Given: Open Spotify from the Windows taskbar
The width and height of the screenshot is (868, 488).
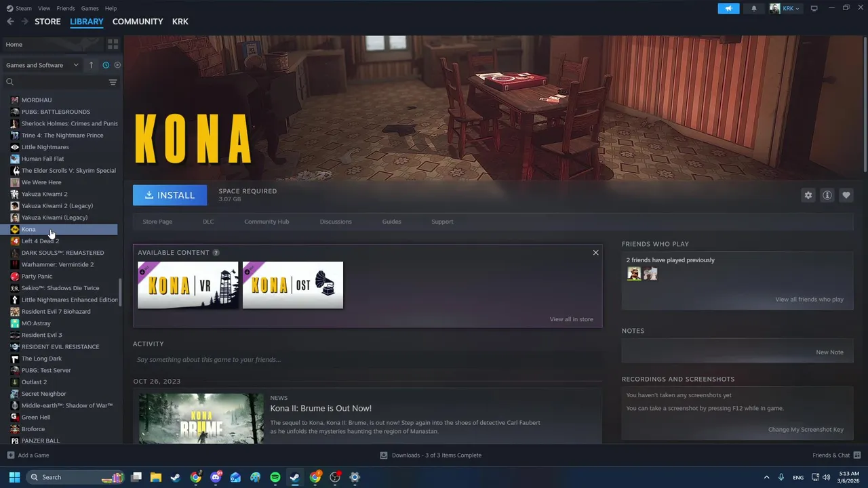Looking at the screenshot, I should pos(275,477).
